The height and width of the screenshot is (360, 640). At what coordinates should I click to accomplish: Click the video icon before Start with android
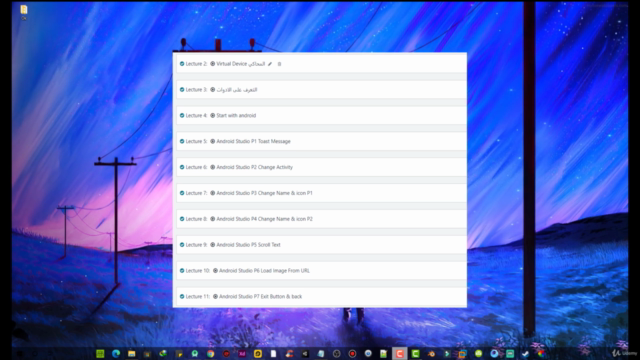pyautogui.click(x=213, y=116)
